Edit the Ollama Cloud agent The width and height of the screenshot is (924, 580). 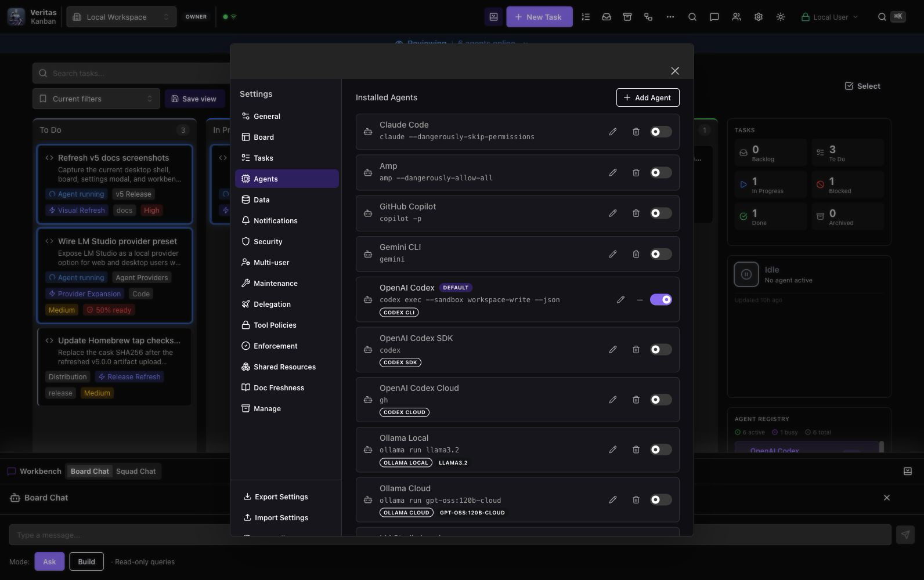coord(612,499)
